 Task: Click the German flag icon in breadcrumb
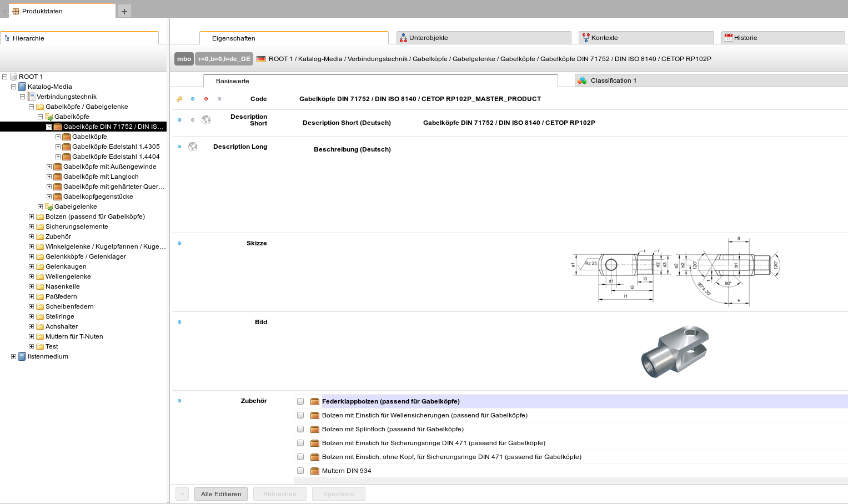261,59
